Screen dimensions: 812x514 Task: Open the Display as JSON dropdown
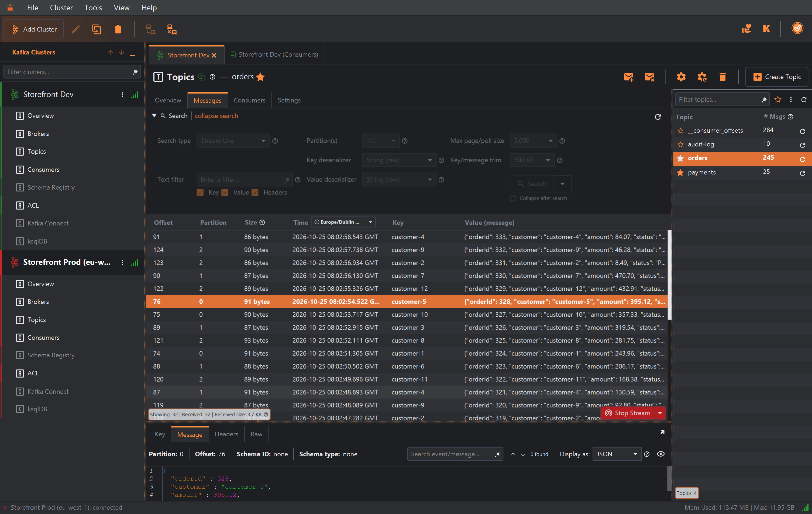(x=617, y=454)
